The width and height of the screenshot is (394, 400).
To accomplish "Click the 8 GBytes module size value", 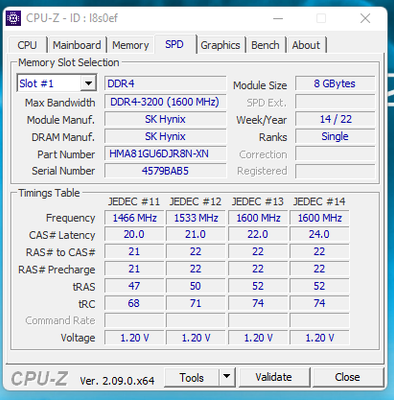I will coord(335,83).
